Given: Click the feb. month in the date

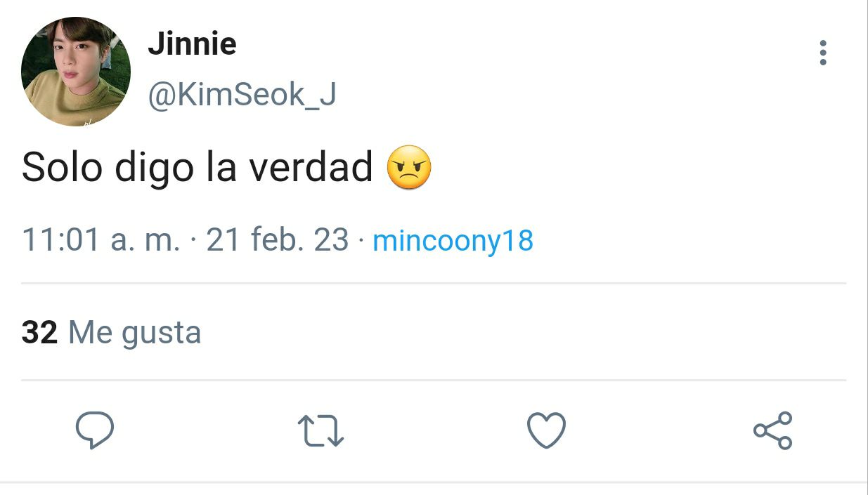Looking at the screenshot, I should point(277,241).
